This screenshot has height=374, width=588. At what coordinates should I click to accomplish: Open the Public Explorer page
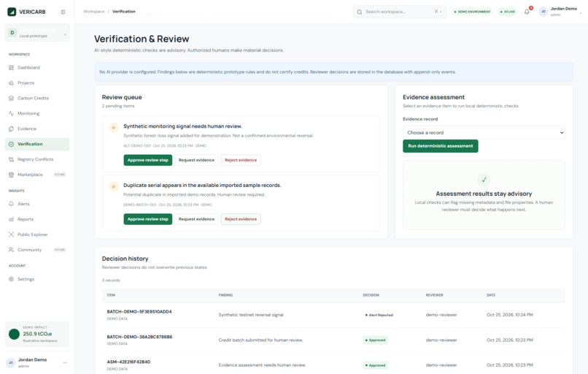pyautogui.click(x=37, y=234)
